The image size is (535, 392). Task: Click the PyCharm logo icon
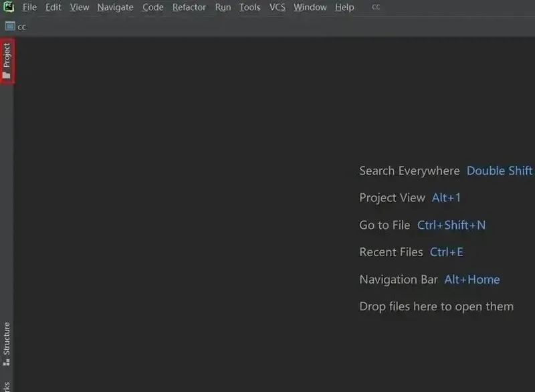(9, 7)
